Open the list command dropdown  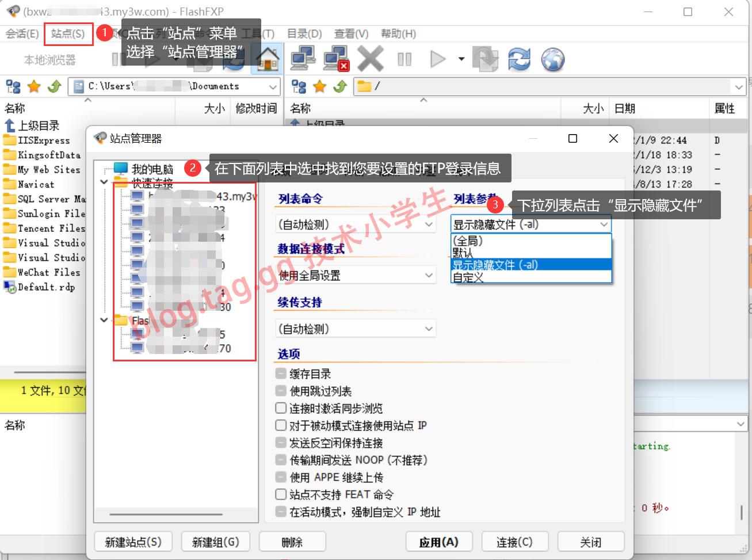(356, 224)
